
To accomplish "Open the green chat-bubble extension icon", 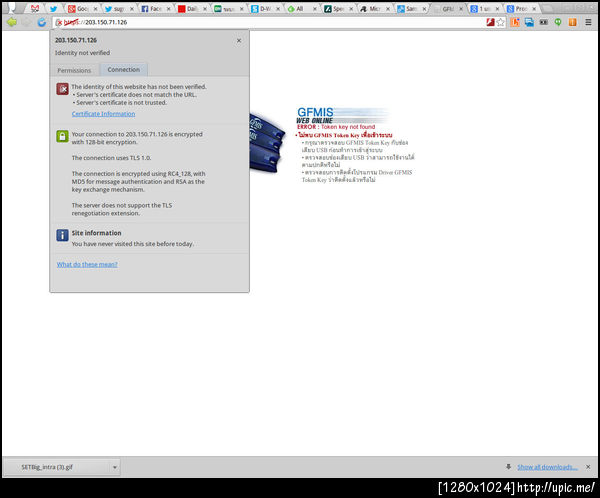I will click(558, 22).
